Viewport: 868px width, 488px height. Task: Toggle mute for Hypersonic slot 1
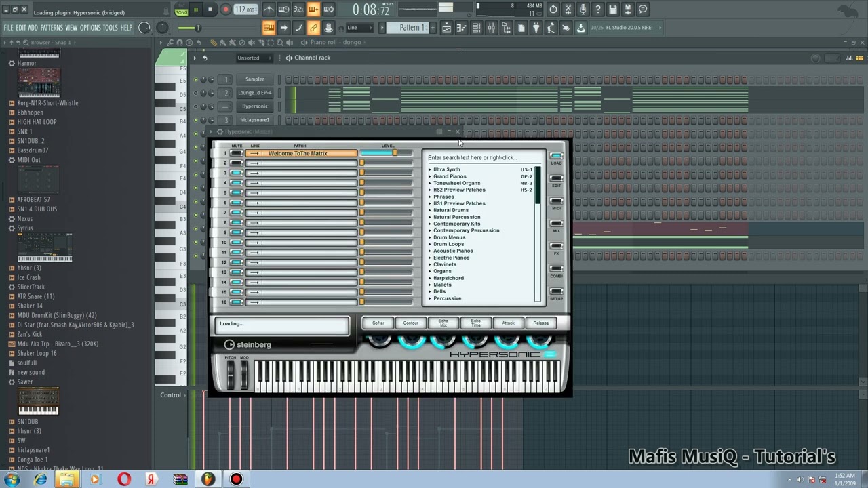coord(236,153)
